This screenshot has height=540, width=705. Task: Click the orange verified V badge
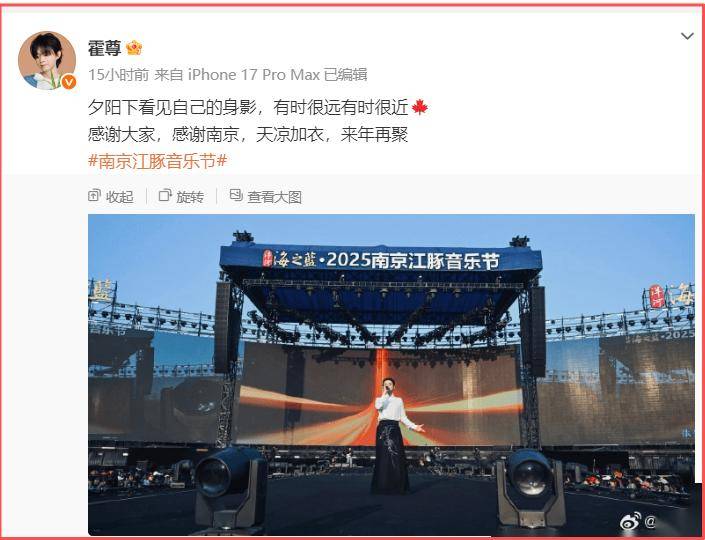pos(68,82)
